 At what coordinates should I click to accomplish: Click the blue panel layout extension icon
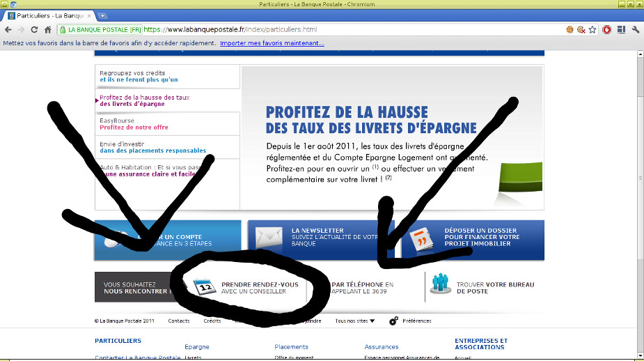click(622, 29)
